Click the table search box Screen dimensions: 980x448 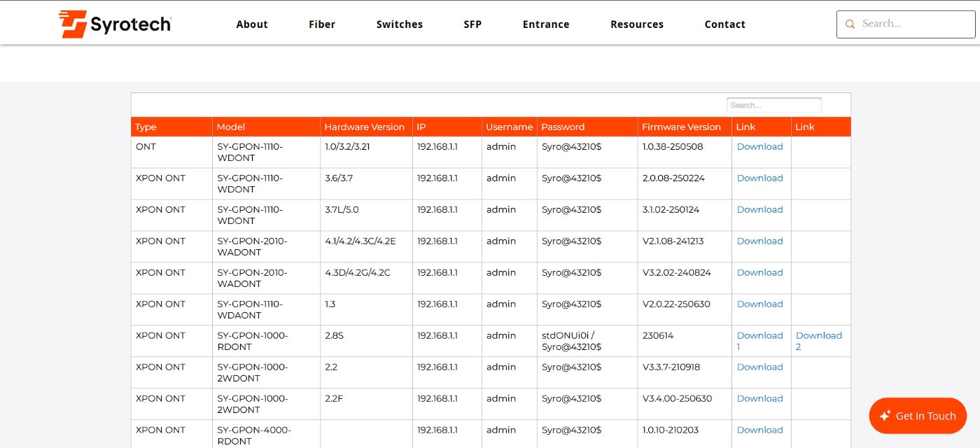(x=773, y=105)
